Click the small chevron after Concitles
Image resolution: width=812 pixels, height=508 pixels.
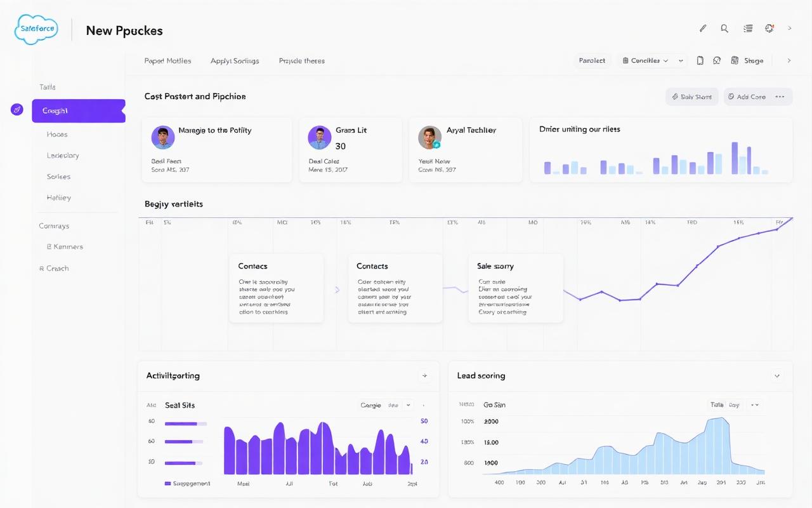click(x=681, y=61)
